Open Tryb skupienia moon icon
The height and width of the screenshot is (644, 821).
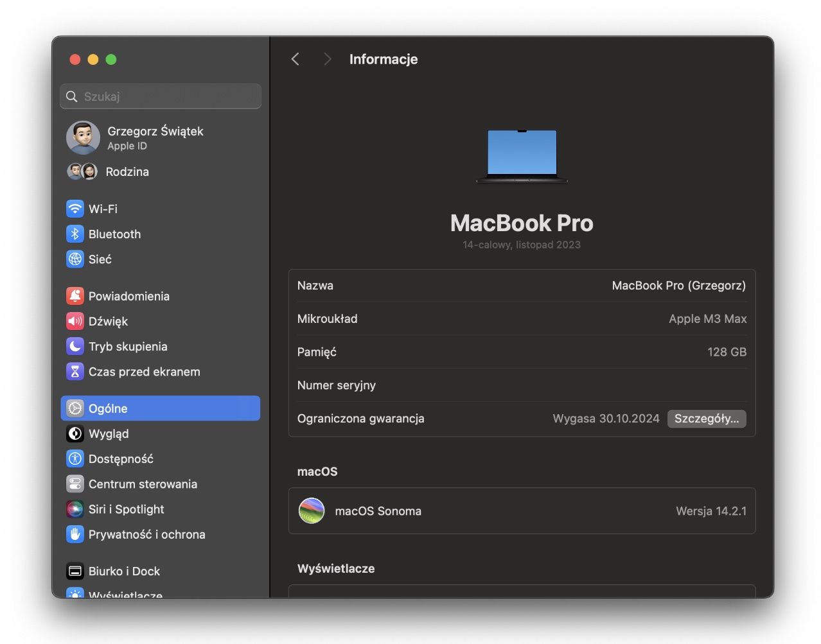coord(75,346)
